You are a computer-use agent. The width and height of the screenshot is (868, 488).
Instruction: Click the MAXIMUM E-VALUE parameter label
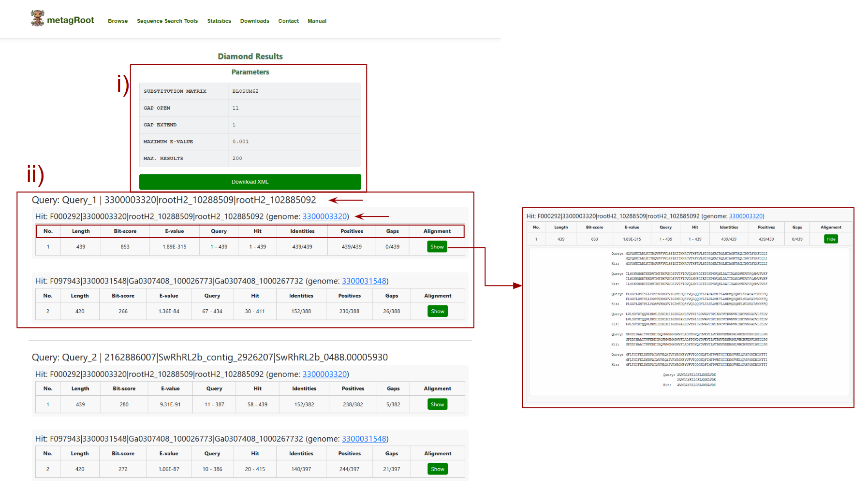168,142
